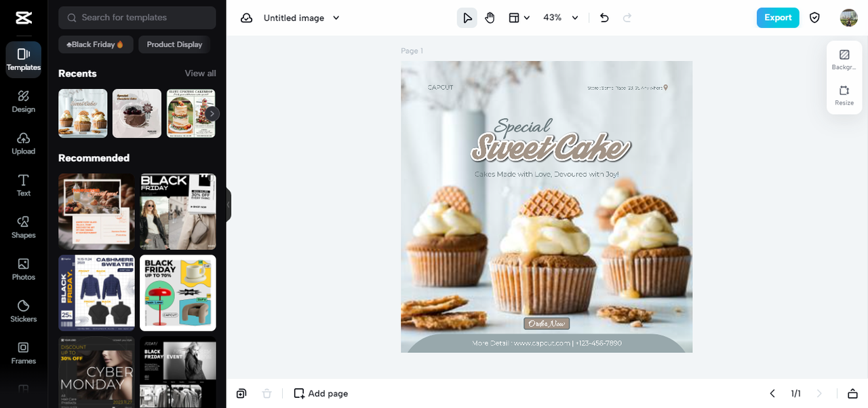Image resolution: width=868 pixels, height=408 pixels.
Task: Open the 43% zoom dropdown
Action: (x=561, y=18)
